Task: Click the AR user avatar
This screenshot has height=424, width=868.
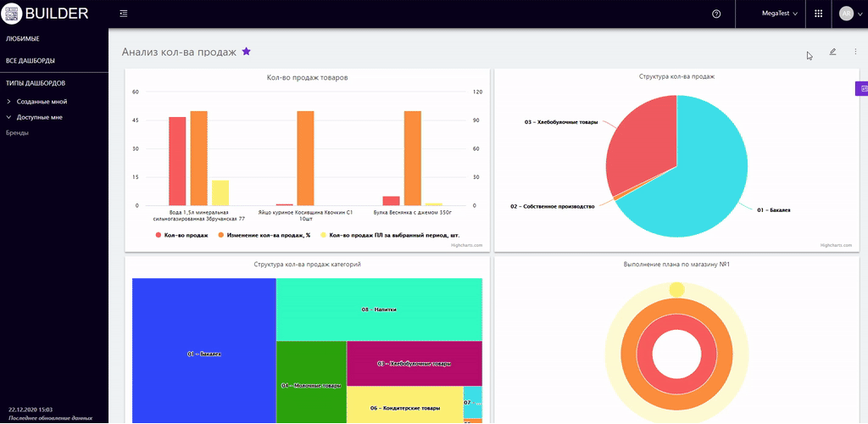Action: pos(846,14)
